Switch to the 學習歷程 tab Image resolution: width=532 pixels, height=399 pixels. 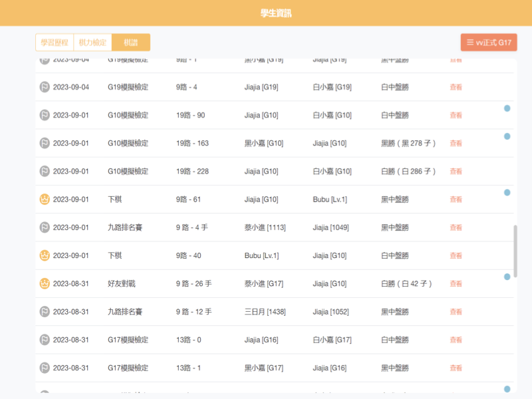tap(53, 43)
